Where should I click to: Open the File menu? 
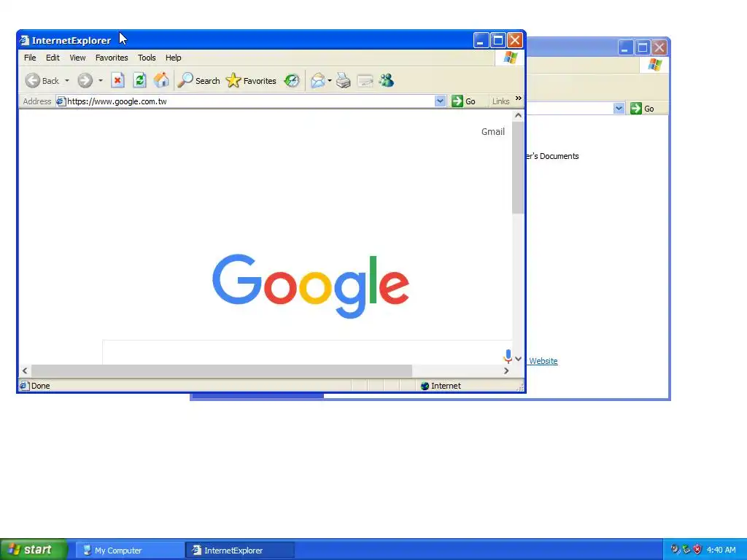tap(30, 58)
